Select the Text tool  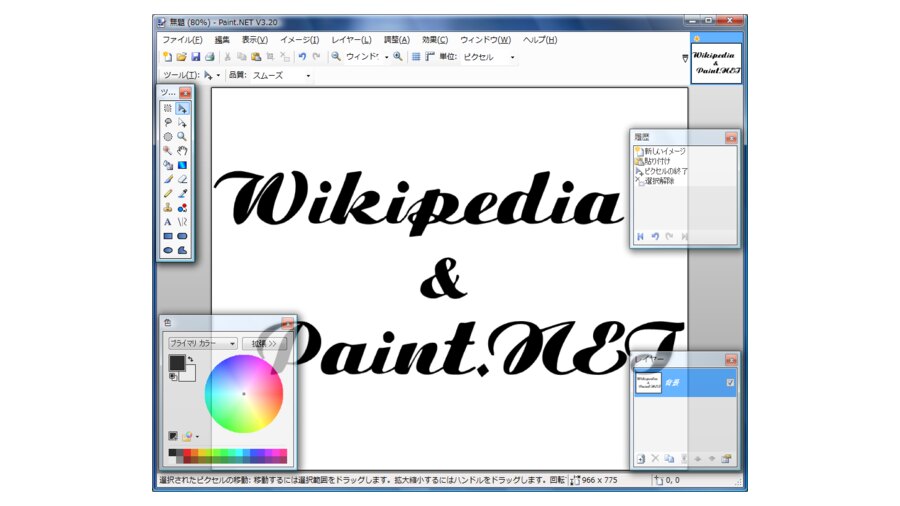[x=168, y=222]
